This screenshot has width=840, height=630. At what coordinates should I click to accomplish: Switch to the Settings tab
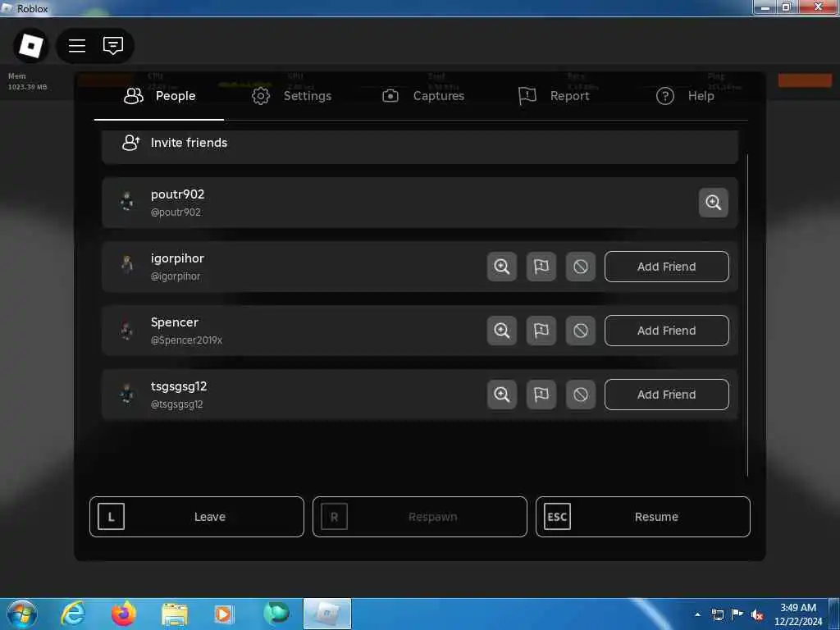coord(292,96)
